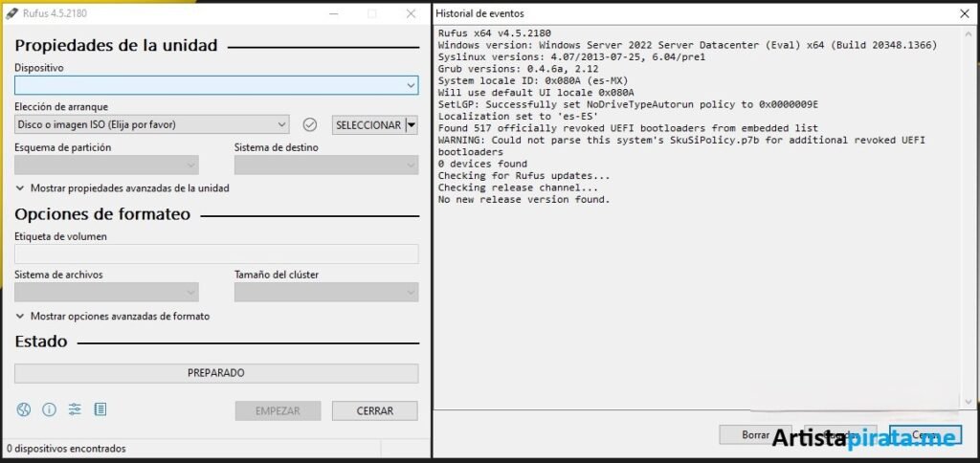Click the PREPARADO status progress bar
This screenshot has height=463, width=980.
(x=216, y=373)
